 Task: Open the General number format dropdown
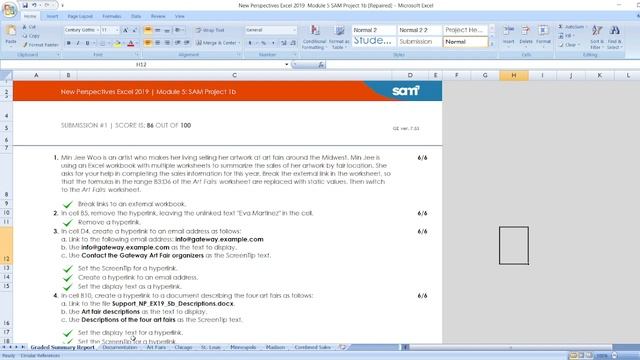294,30
